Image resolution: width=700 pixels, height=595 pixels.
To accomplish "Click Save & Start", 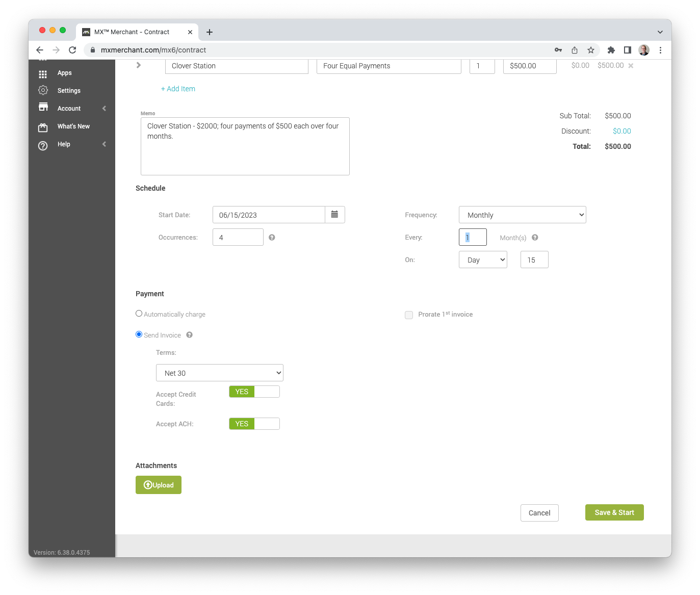I will click(614, 512).
